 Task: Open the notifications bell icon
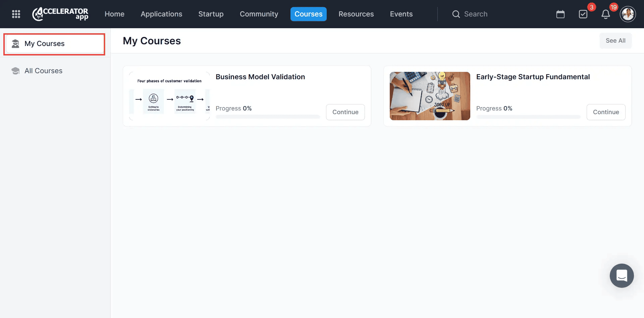pos(605,14)
